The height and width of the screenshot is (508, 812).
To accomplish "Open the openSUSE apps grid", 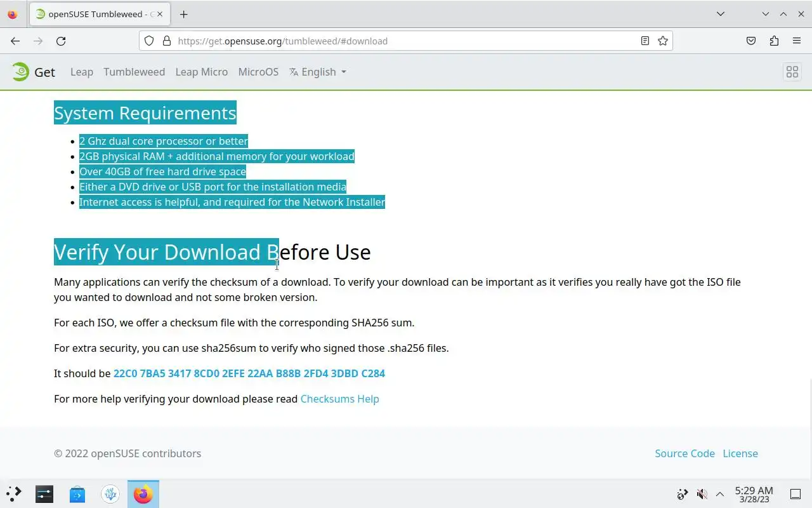I will [x=792, y=72].
